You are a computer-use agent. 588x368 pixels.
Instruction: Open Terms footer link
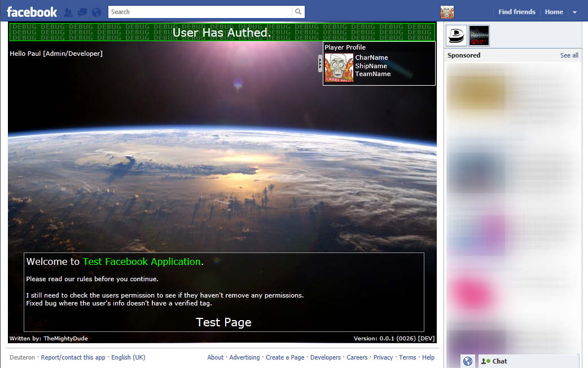(x=407, y=357)
